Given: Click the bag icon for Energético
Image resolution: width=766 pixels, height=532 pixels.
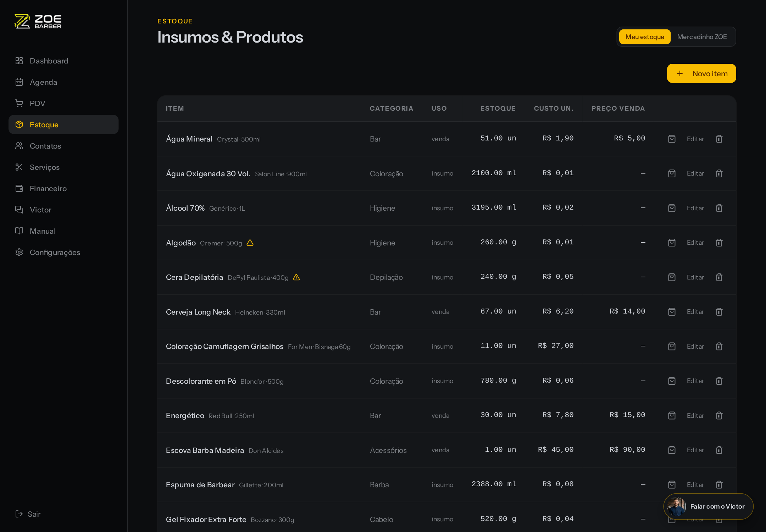Looking at the screenshot, I should click(x=672, y=415).
